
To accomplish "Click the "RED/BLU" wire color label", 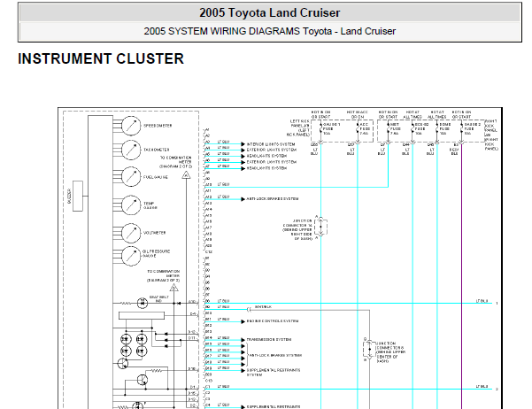I will (x=454, y=151).
